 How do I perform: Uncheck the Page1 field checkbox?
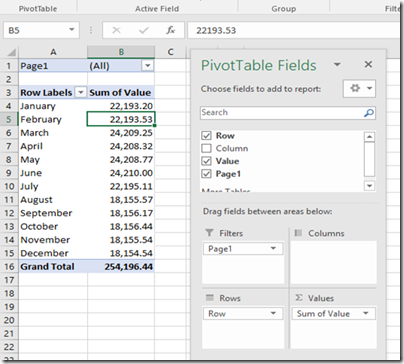[207, 174]
